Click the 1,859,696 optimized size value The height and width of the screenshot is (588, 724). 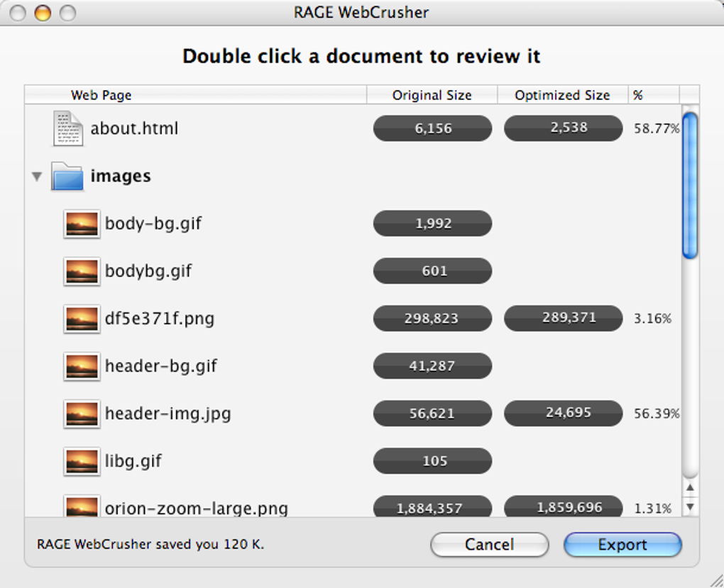tap(564, 506)
